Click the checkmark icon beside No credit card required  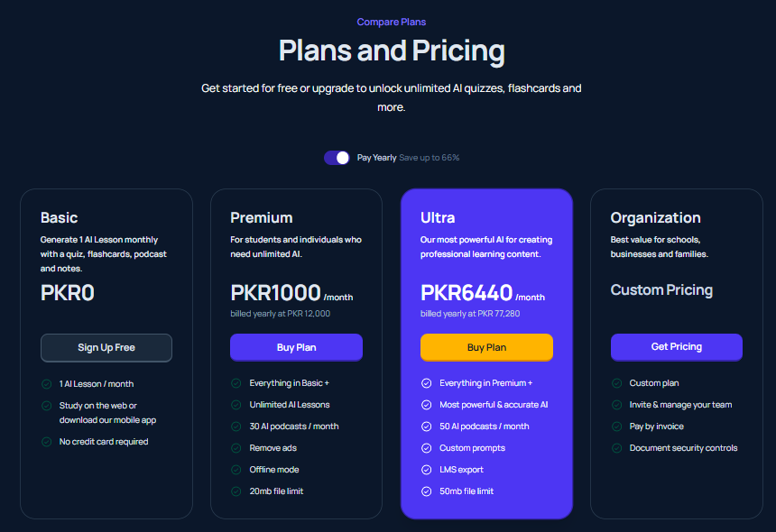pos(47,442)
